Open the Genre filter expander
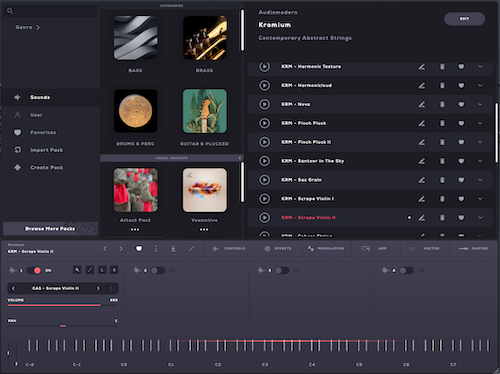The image size is (500, 374). 28,27
